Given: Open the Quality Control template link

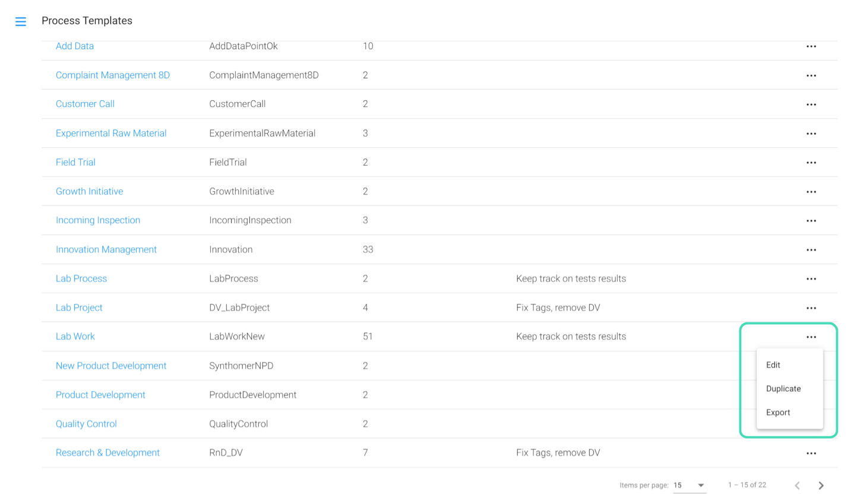Looking at the screenshot, I should 86,424.
